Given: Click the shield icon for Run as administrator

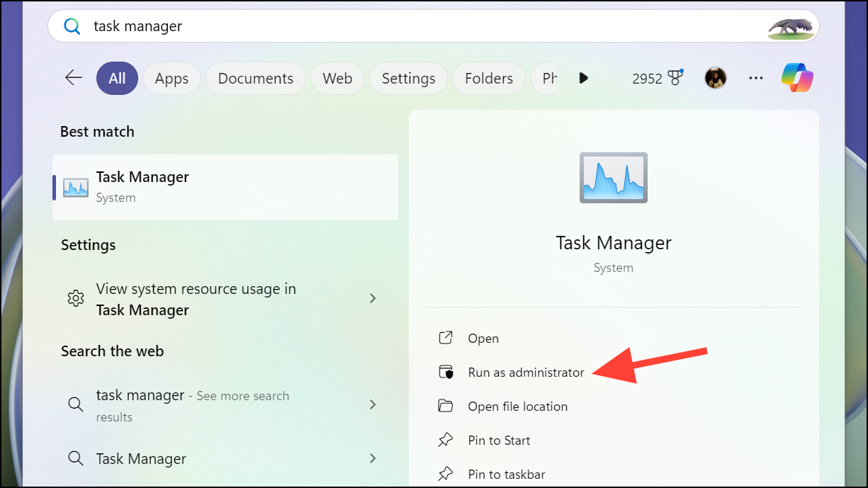Looking at the screenshot, I should click(446, 372).
